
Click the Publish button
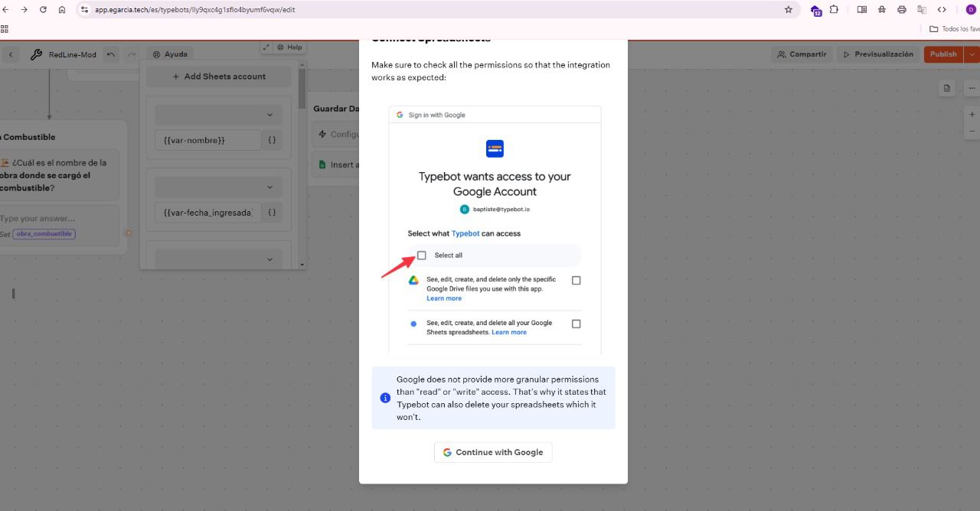(943, 54)
